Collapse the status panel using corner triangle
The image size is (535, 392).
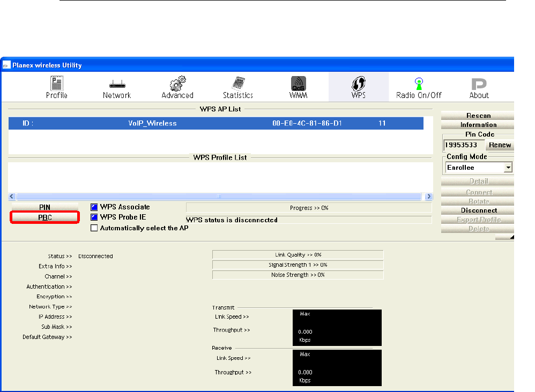pyautogui.click(x=511, y=236)
